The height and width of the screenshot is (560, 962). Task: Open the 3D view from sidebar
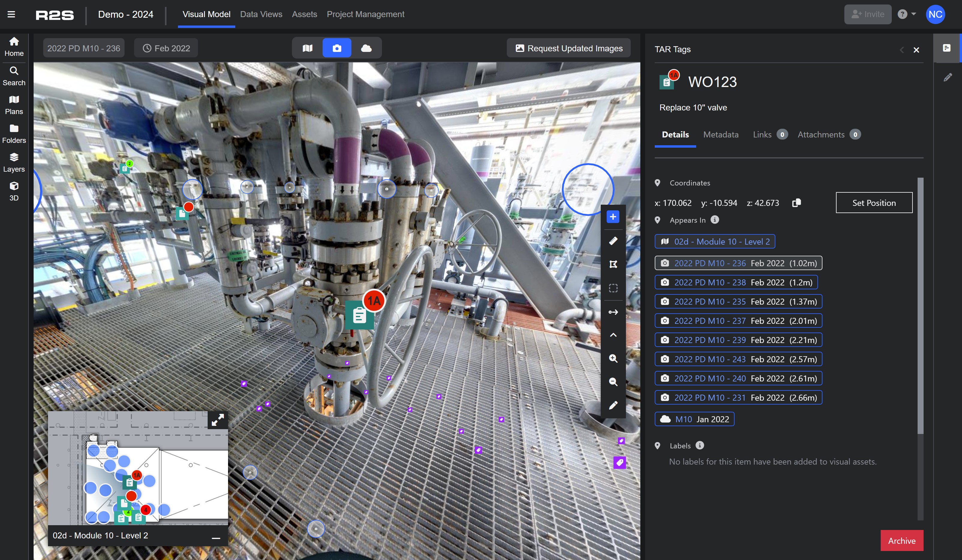pos(14,191)
